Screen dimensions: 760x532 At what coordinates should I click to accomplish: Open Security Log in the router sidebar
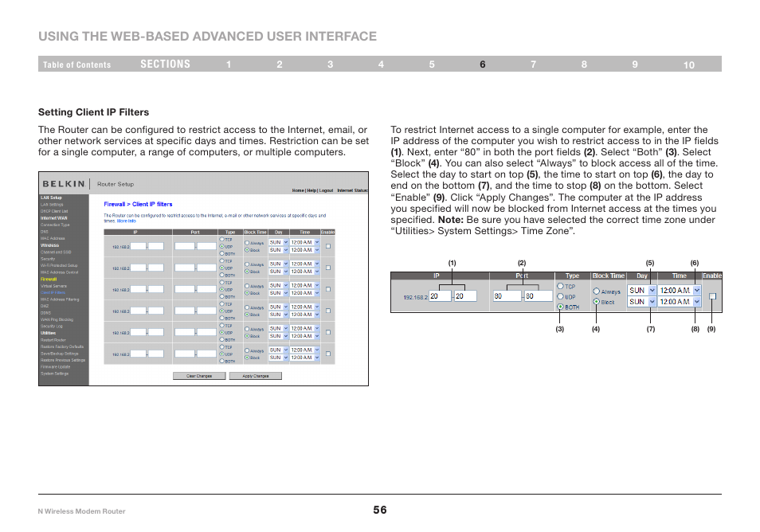[x=52, y=327]
